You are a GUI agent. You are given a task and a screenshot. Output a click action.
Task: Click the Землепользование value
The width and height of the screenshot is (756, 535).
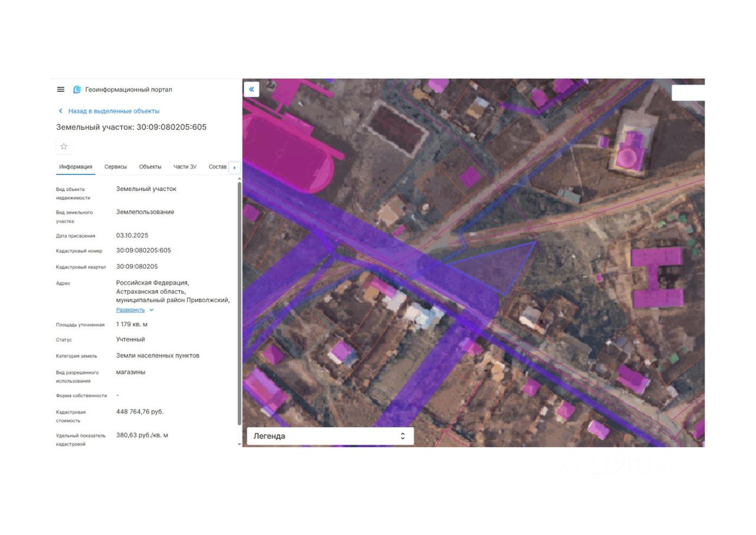tap(145, 212)
